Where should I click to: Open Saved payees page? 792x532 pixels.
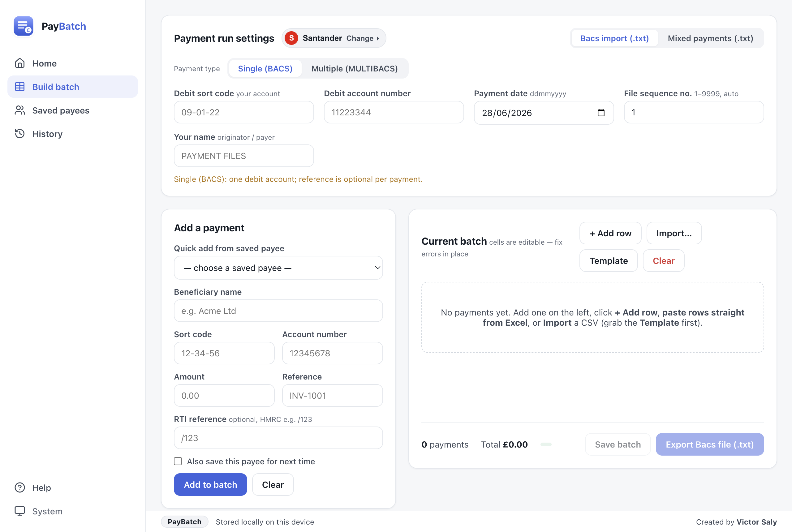point(73,110)
